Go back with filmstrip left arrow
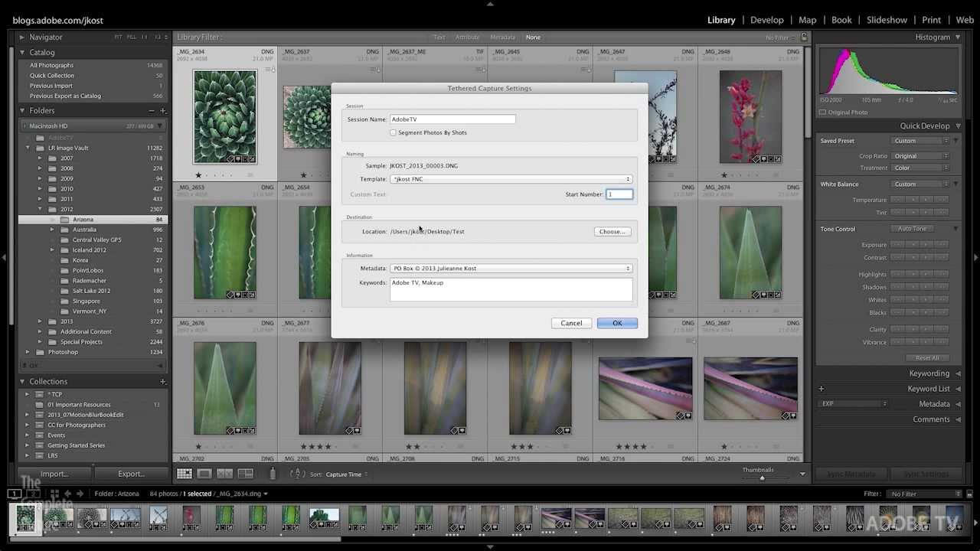 [x=67, y=494]
